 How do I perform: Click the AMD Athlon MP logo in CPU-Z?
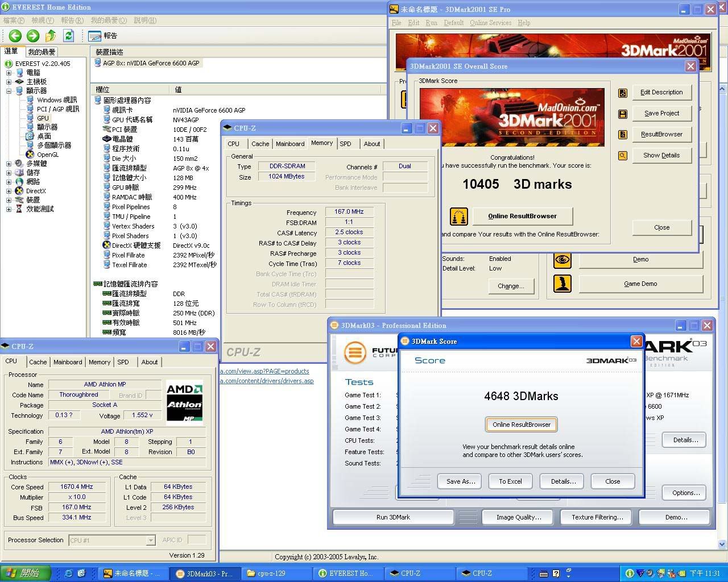(184, 404)
